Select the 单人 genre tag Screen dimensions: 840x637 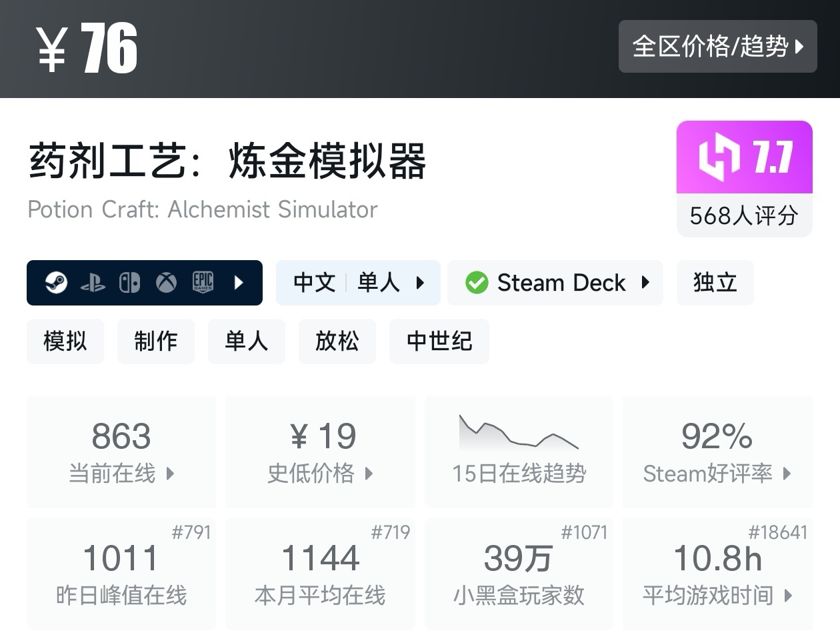click(247, 342)
